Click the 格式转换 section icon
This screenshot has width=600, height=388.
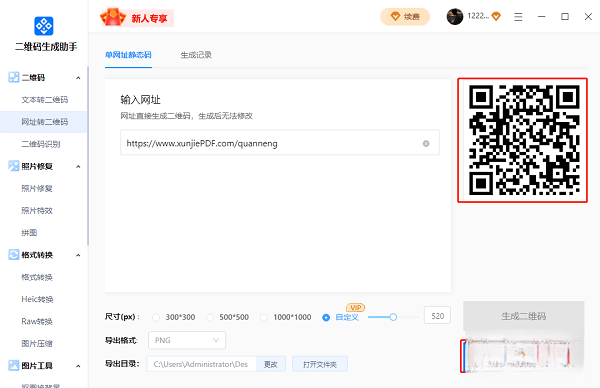(x=14, y=255)
